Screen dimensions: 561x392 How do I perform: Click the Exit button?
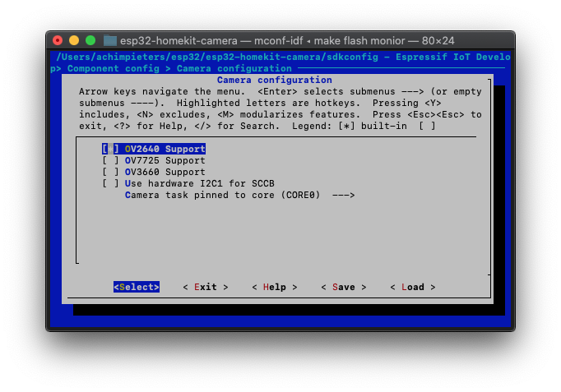(x=206, y=287)
